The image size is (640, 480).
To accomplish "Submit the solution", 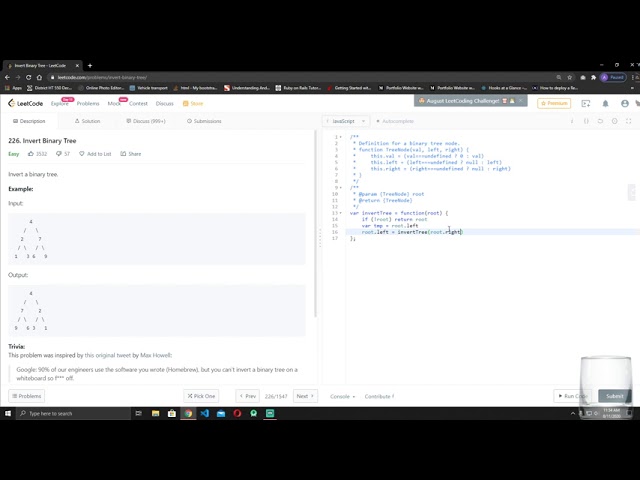I will point(615,396).
